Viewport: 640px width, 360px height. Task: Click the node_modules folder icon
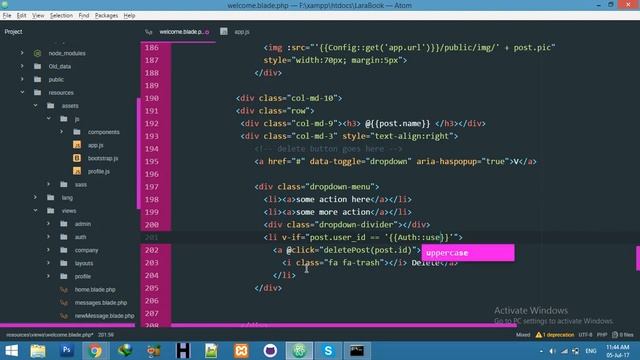(38, 53)
